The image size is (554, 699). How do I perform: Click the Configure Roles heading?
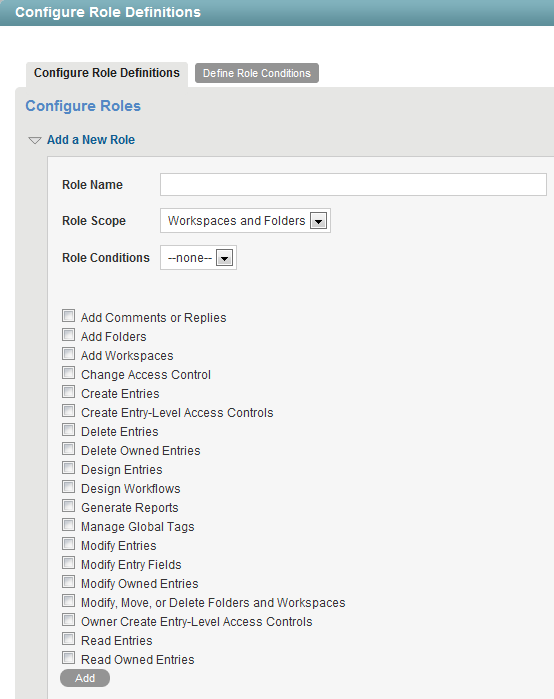[x=83, y=106]
